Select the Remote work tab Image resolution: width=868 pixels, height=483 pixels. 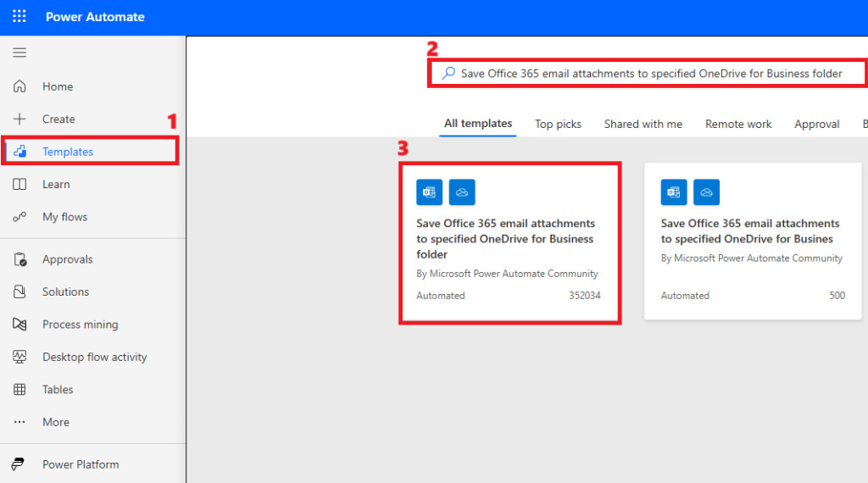pyautogui.click(x=738, y=124)
